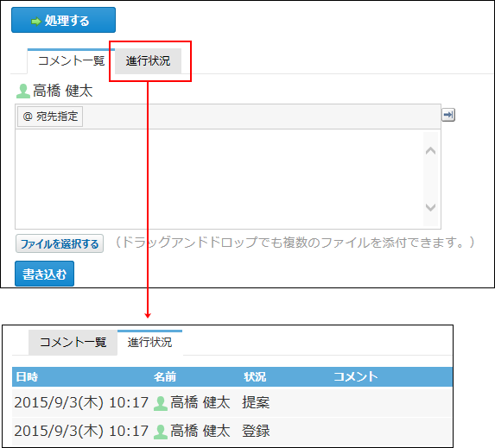Screen dimensions: 495x448
Task: Click the 登録 status text
Action: (x=256, y=431)
